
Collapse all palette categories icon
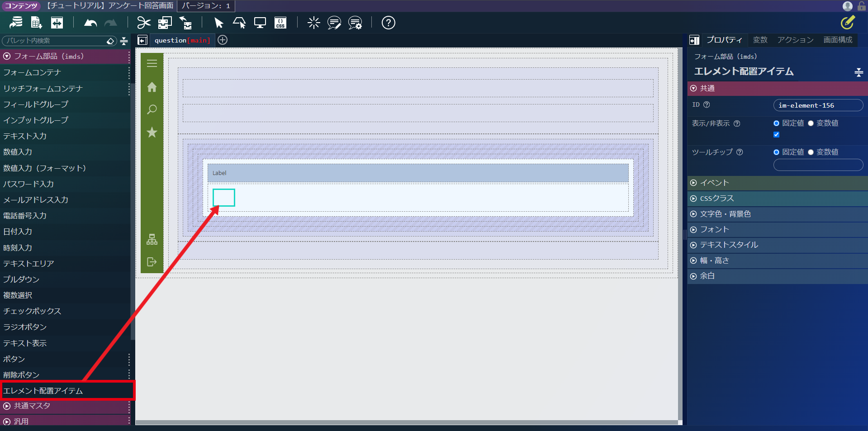[x=124, y=41]
